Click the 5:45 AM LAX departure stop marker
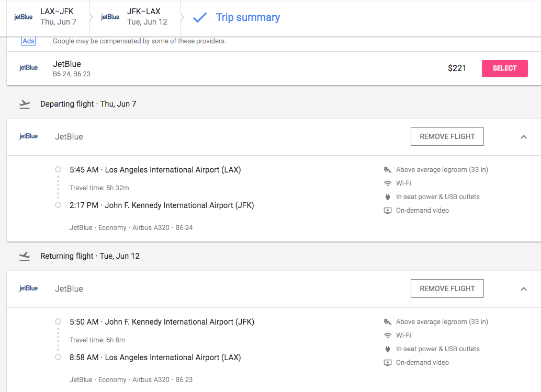Viewport: 541px width, 392px height. pyautogui.click(x=58, y=170)
